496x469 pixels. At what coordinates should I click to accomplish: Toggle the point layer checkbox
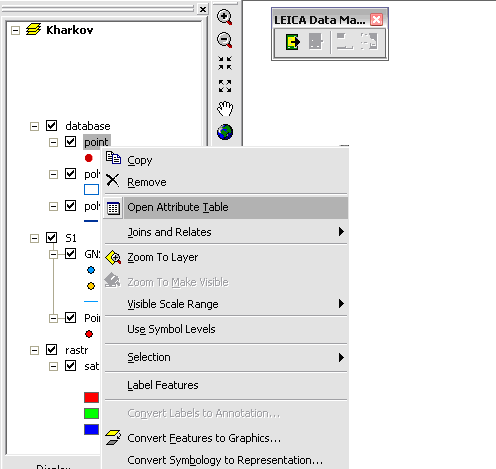(x=70, y=142)
